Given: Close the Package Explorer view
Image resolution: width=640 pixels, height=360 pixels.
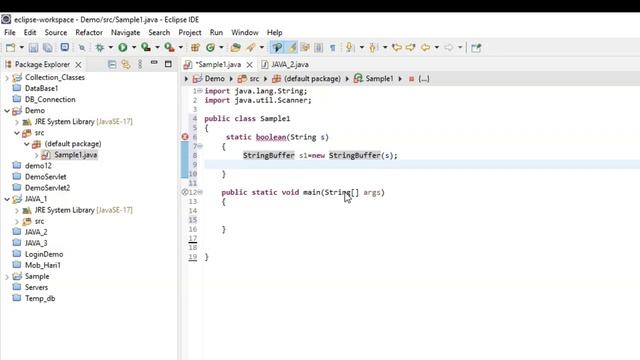Looking at the screenshot, I should click(78, 64).
